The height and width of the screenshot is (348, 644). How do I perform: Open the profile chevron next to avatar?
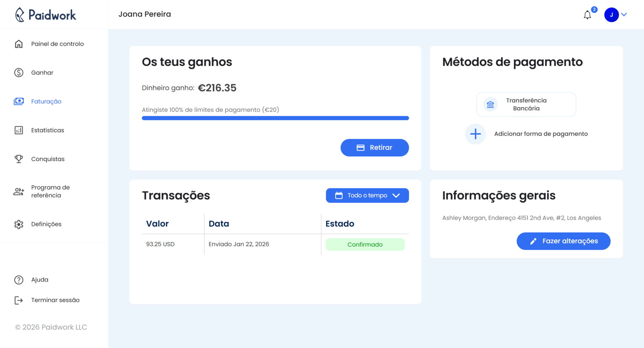click(x=624, y=15)
